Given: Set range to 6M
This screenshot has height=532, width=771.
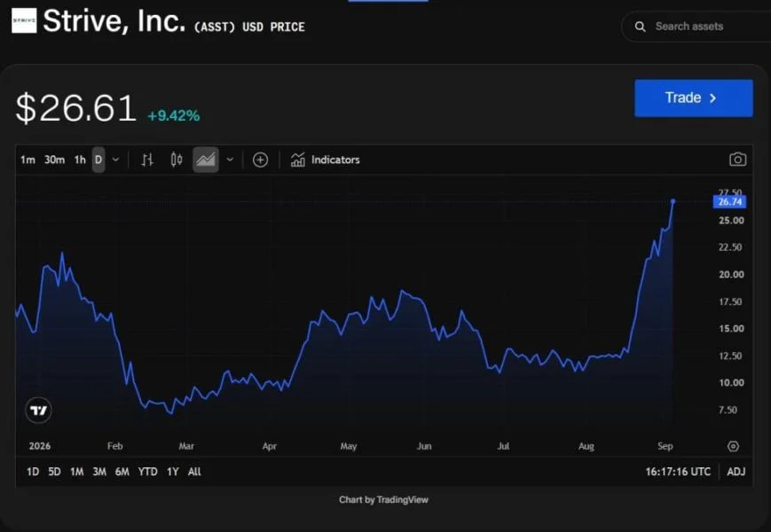Looking at the screenshot, I should (x=122, y=472).
